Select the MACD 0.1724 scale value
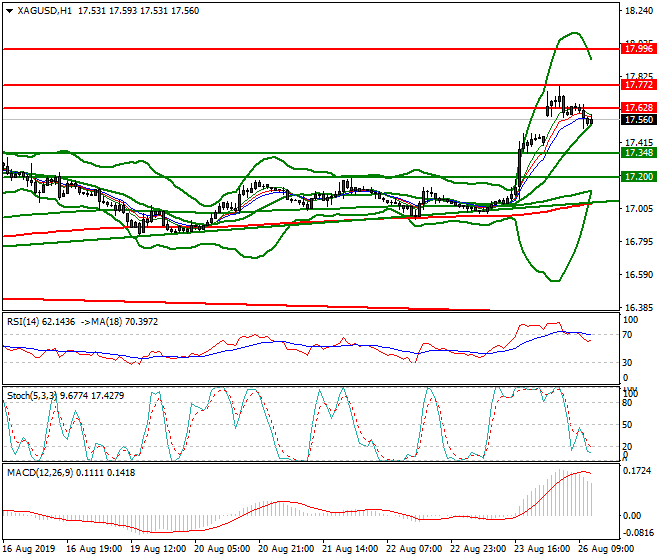The image size is (660, 560). (x=637, y=471)
